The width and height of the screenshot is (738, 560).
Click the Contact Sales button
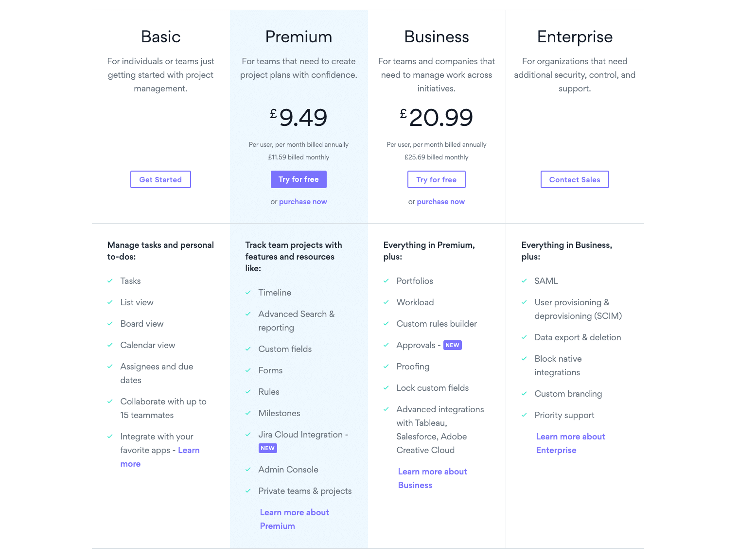pos(575,179)
